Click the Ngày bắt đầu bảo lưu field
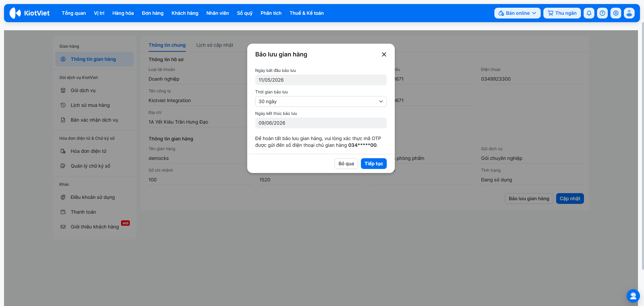This screenshot has height=306, width=644. point(321,80)
